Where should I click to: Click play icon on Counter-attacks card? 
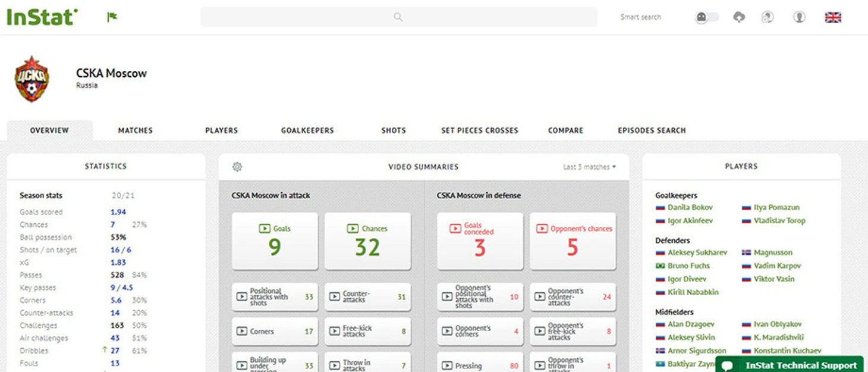(335, 296)
